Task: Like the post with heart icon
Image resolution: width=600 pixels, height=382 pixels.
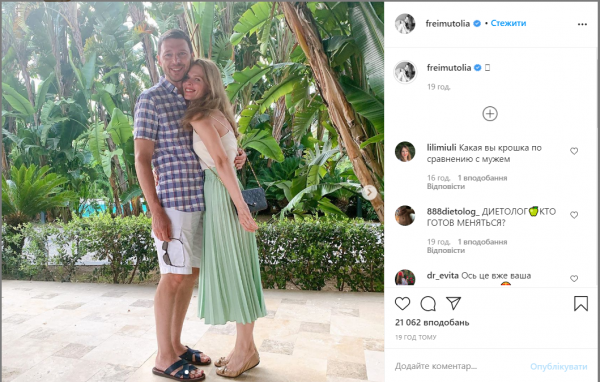Action: 402,304
